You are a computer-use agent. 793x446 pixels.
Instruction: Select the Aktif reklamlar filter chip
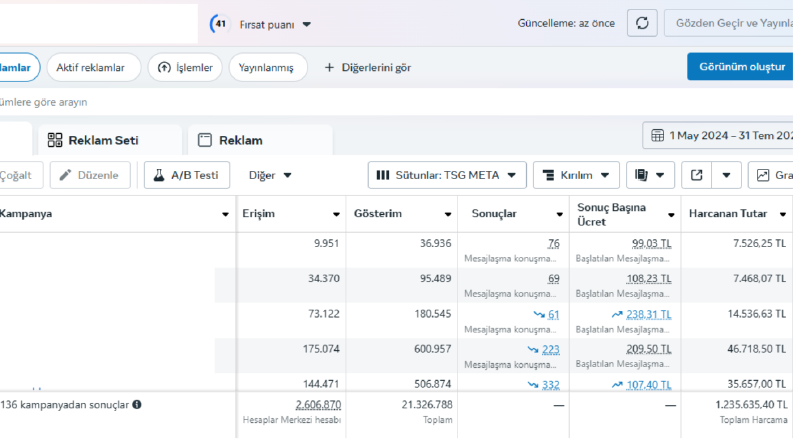click(x=93, y=67)
